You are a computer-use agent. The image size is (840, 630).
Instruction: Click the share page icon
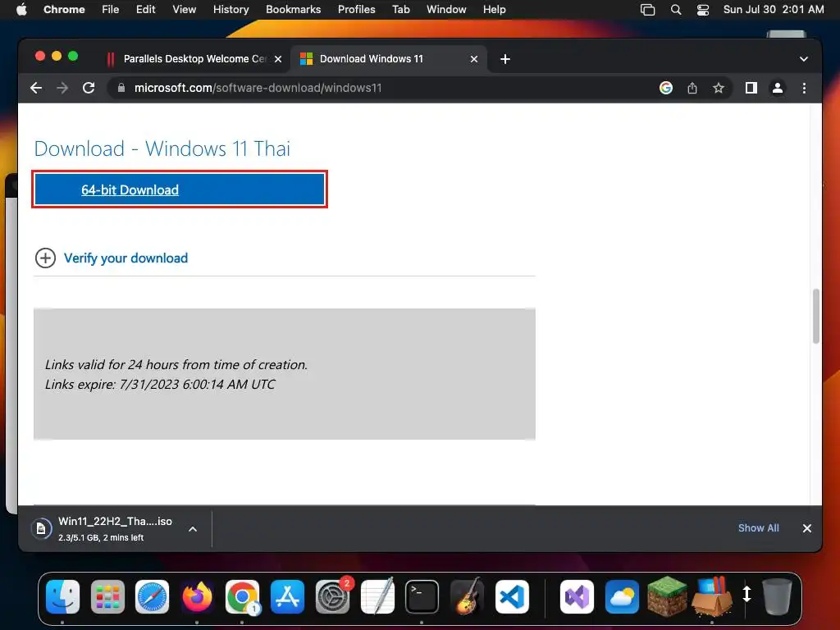click(692, 88)
